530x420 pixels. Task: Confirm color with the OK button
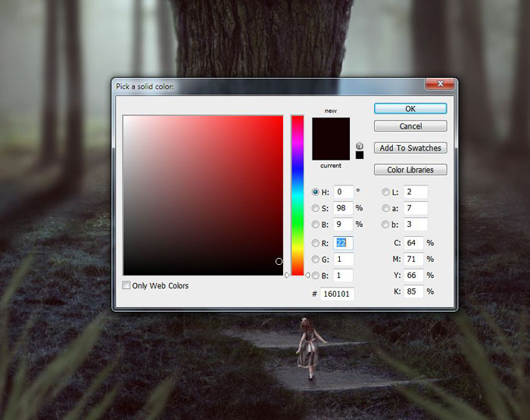410,109
